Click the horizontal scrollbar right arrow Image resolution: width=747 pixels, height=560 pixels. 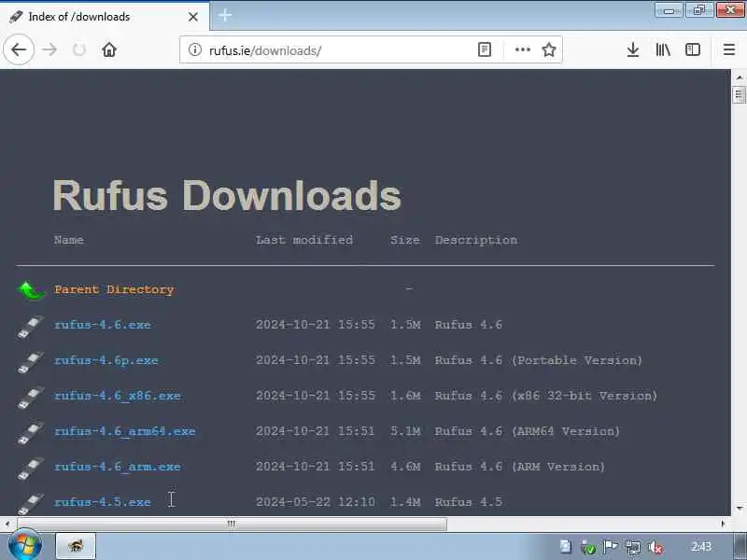pos(723,524)
